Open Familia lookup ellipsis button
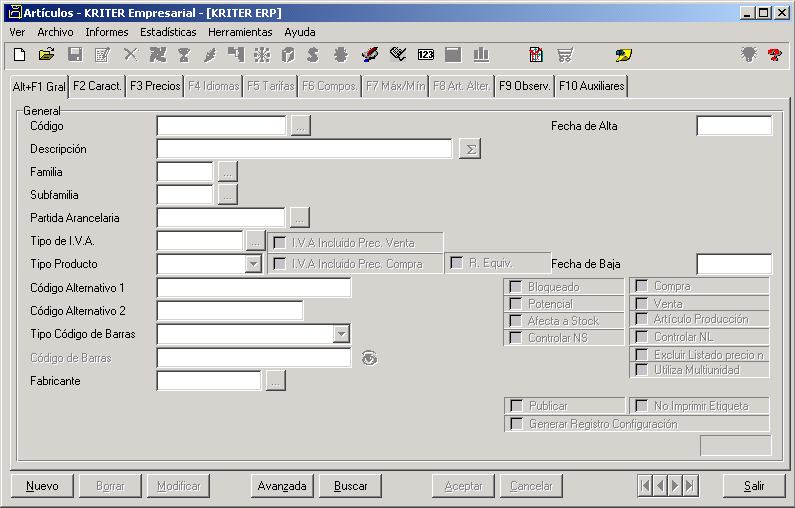This screenshot has width=795, height=508. pos(228,172)
